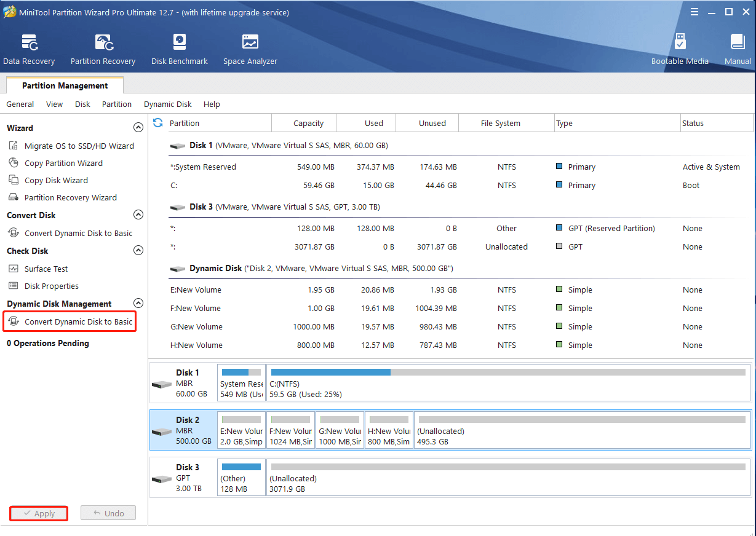Click the refresh icon beside Partition header
The width and height of the screenshot is (756, 536).
[158, 123]
